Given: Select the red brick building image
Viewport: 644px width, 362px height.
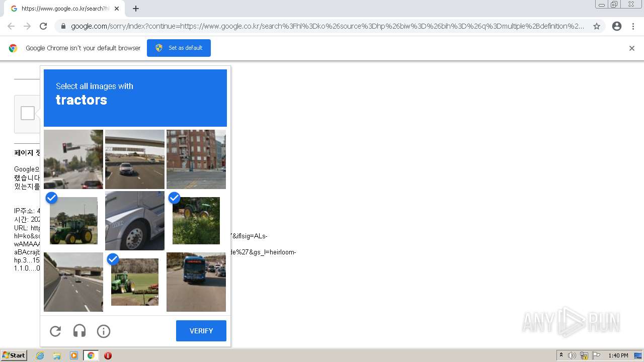Looking at the screenshot, I should (196, 159).
